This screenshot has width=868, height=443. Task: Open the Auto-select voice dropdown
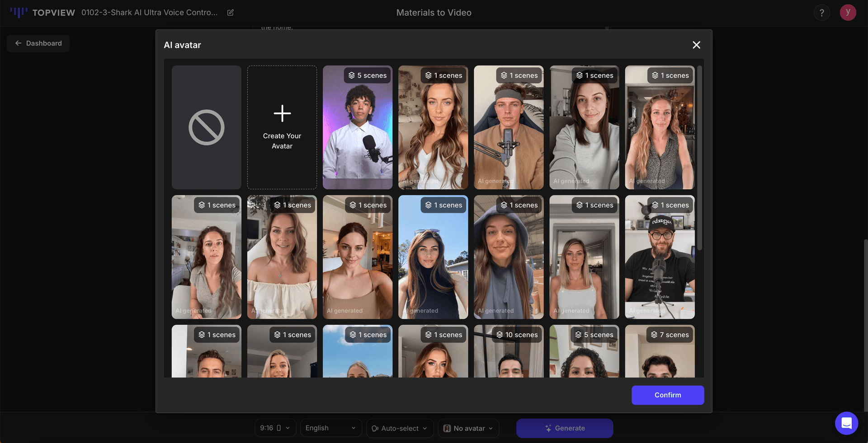click(400, 428)
